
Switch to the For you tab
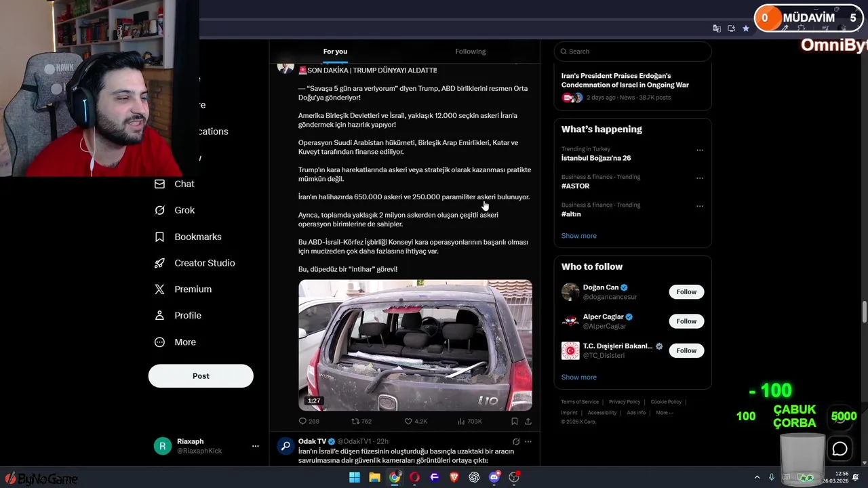pyautogui.click(x=335, y=52)
